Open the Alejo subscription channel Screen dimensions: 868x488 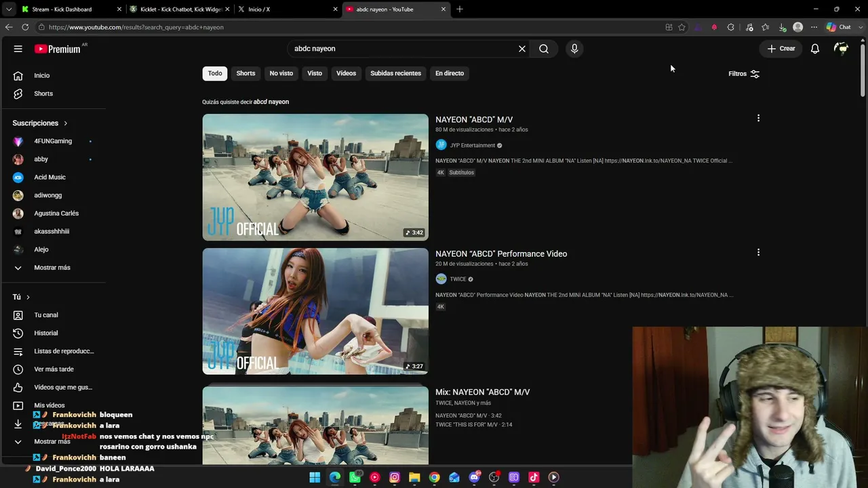tap(53, 249)
